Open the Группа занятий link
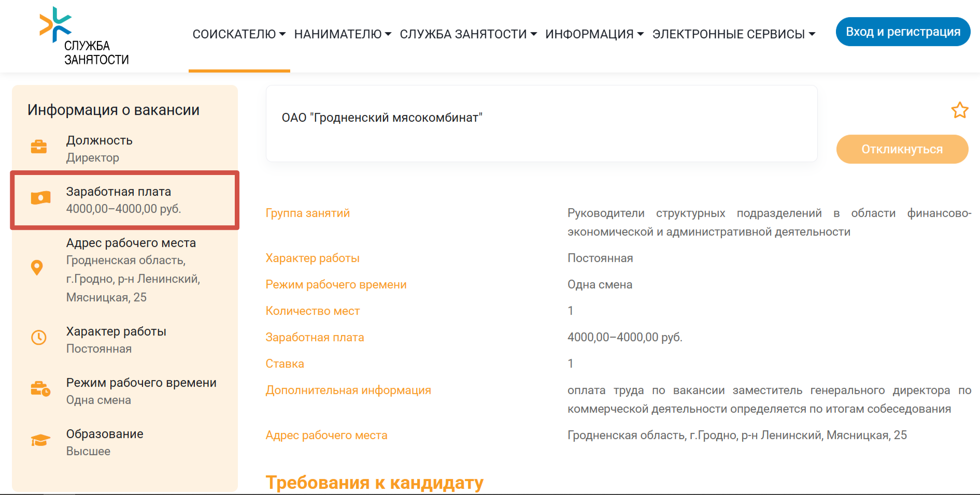Image resolution: width=980 pixels, height=495 pixels. [307, 213]
